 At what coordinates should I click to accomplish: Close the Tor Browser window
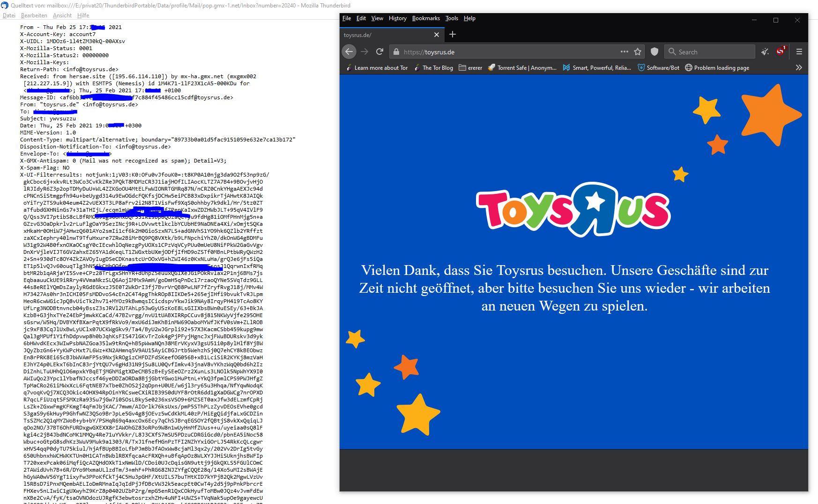(797, 20)
